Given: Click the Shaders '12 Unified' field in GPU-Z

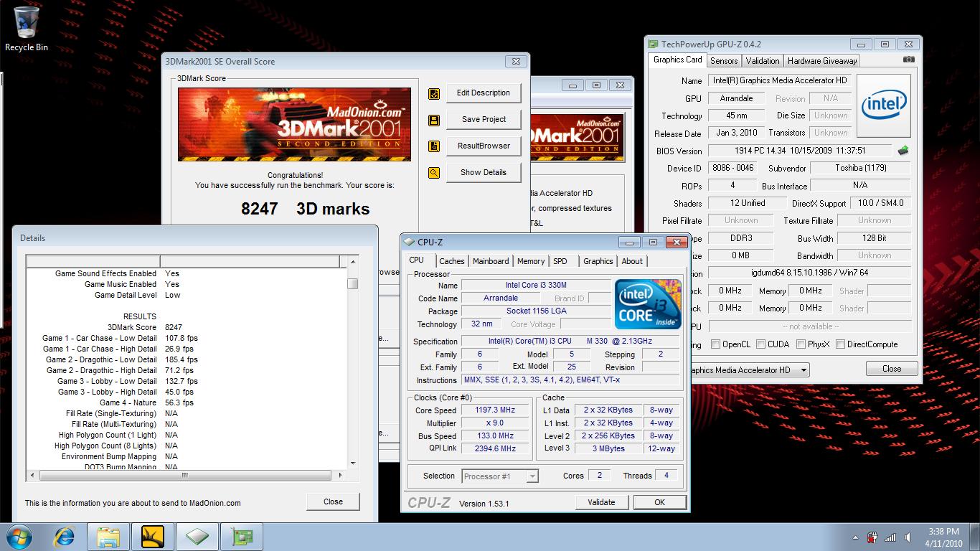Looking at the screenshot, I should (748, 203).
